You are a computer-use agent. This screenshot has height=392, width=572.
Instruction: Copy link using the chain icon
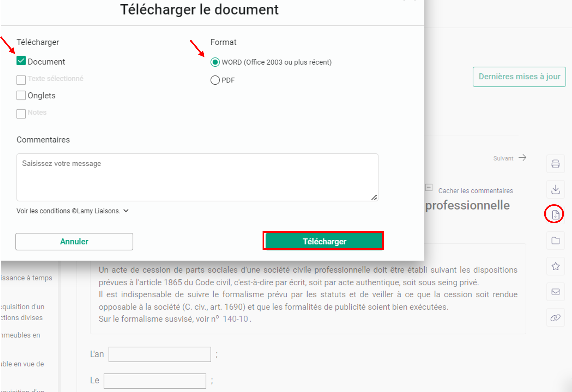pyautogui.click(x=556, y=317)
